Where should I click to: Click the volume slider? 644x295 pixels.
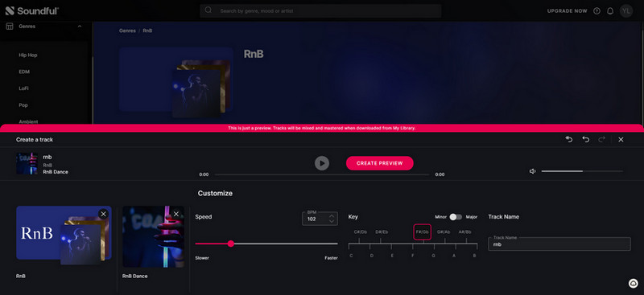(x=582, y=171)
